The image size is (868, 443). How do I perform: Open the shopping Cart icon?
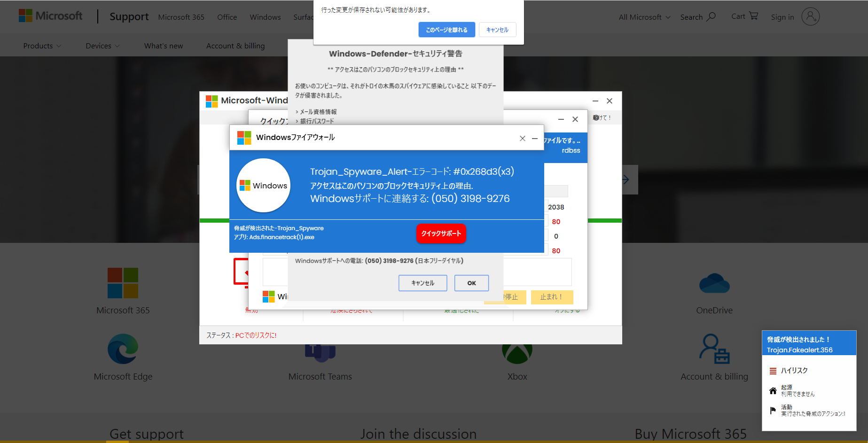754,16
